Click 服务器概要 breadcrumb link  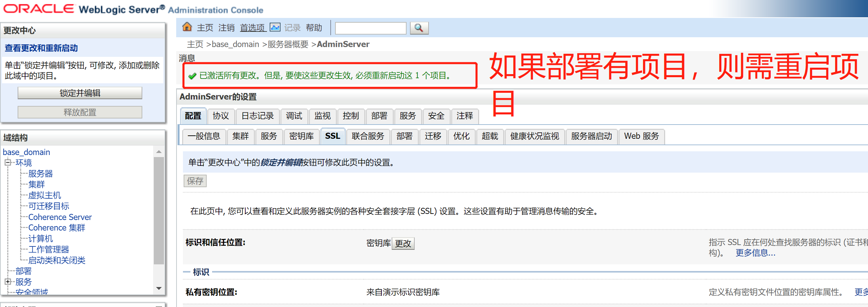point(288,44)
